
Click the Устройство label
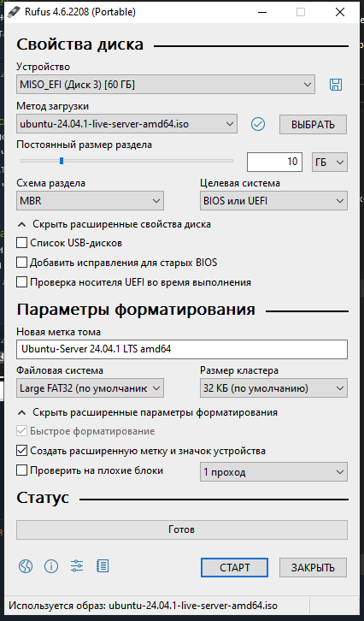43,67
